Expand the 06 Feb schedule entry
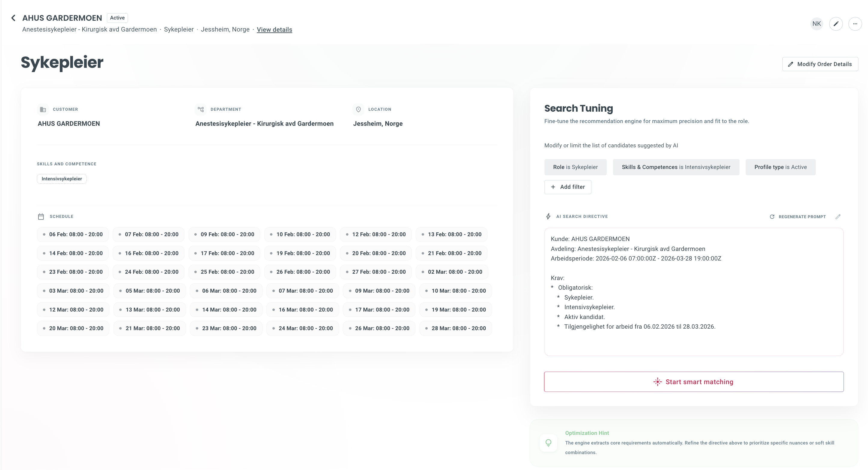This screenshot has height=470, width=868. 73,234
